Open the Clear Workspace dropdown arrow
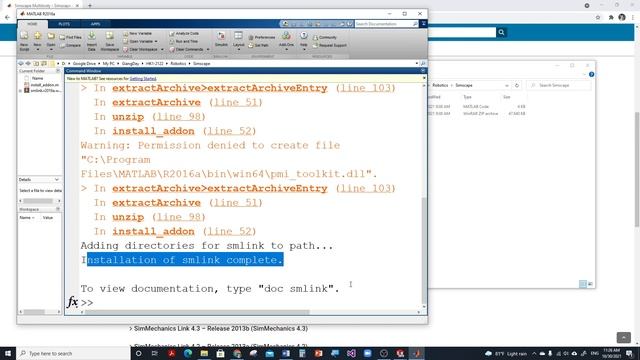This screenshot has width=640, height=360. click(x=162, y=49)
